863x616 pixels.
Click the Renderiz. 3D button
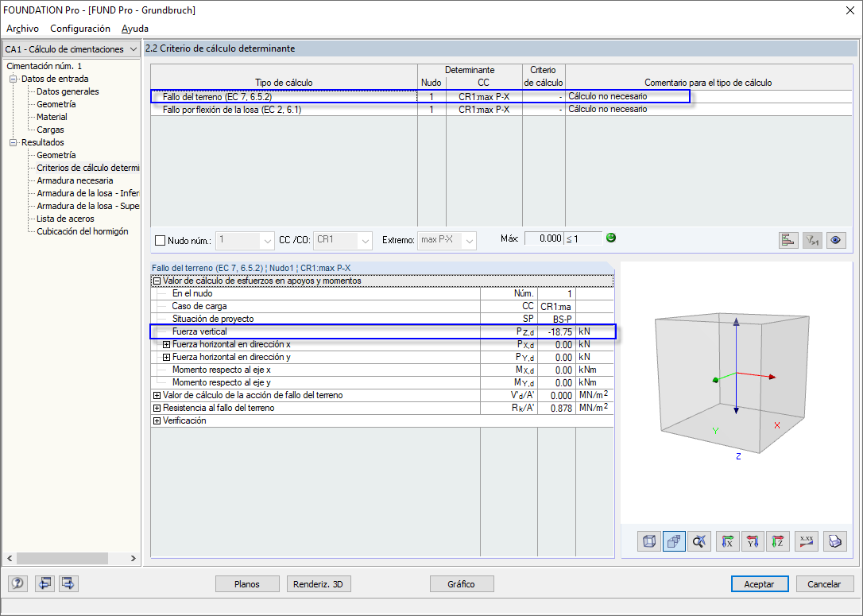(319, 584)
